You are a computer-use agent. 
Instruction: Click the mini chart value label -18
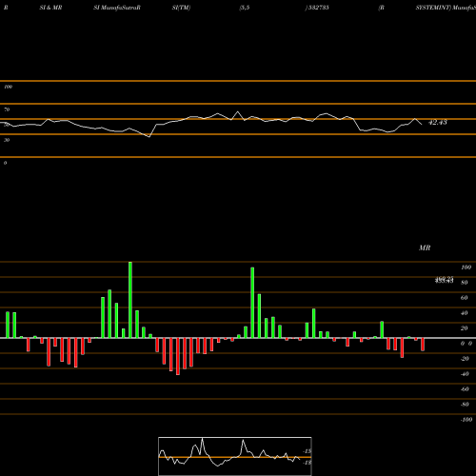pos(307,463)
